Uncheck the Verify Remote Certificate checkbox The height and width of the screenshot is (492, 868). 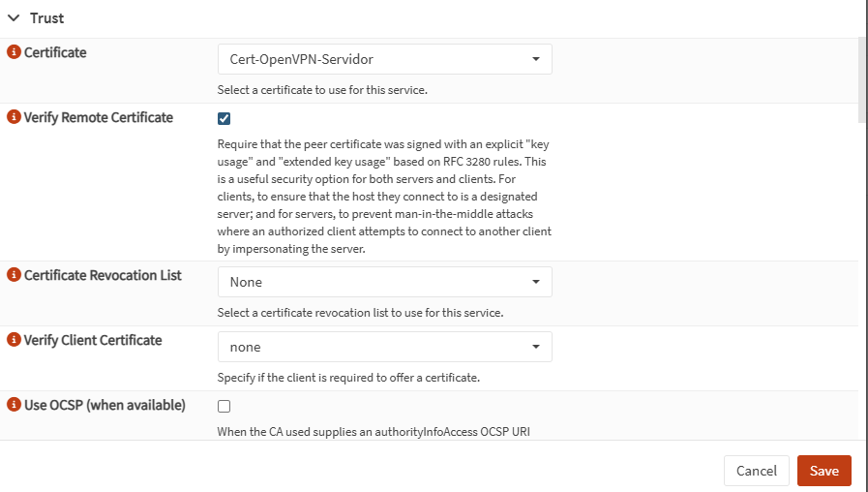(x=224, y=118)
